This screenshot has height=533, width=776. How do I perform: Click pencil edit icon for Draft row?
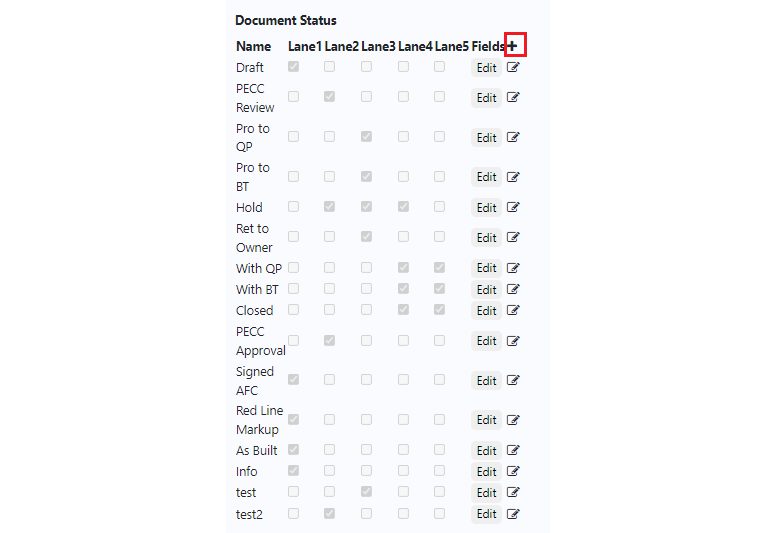pyautogui.click(x=513, y=67)
